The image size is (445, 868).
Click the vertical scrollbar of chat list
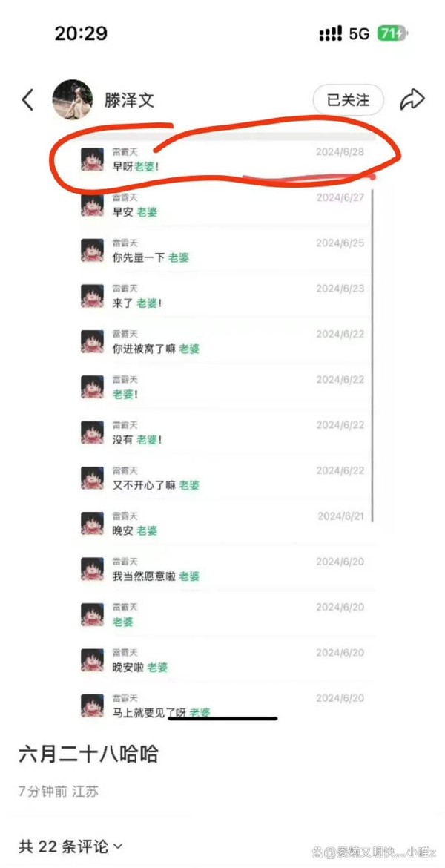tap(373, 355)
